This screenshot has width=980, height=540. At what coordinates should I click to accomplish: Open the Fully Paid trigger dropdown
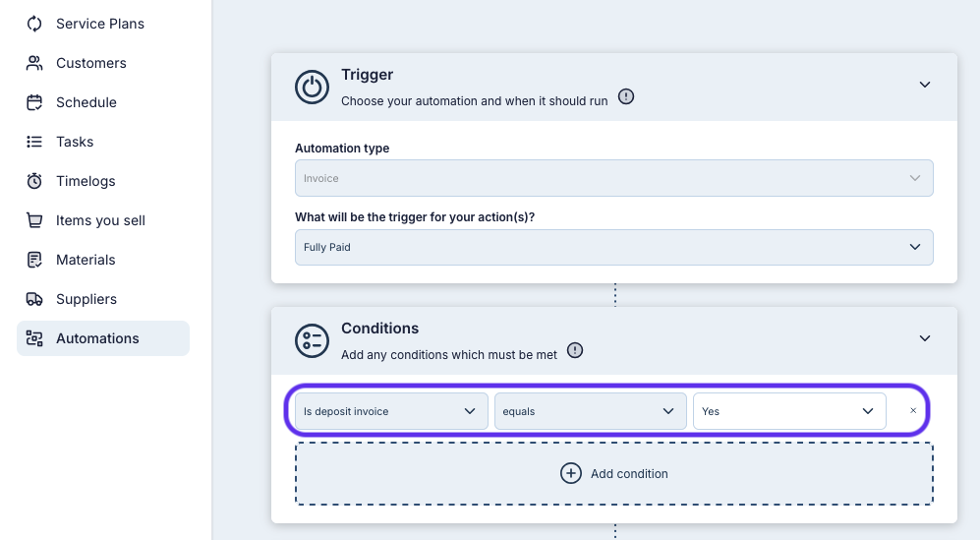(613, 247)
